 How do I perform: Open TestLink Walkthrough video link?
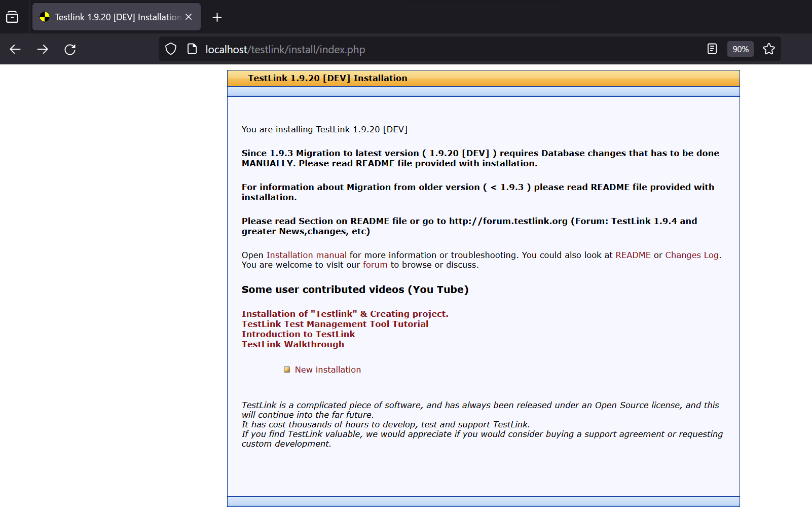[x=293, y=344]
